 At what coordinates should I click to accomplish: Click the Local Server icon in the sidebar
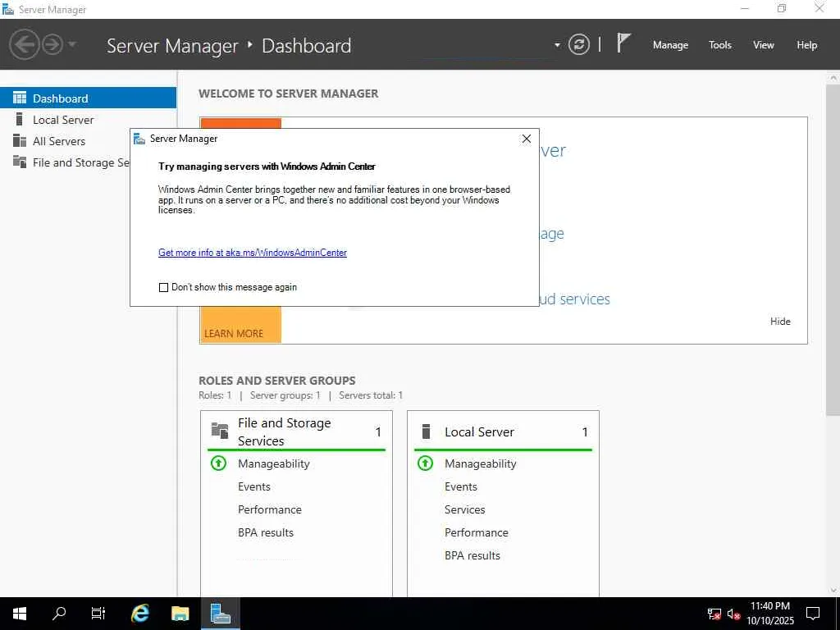coord(20,119)
